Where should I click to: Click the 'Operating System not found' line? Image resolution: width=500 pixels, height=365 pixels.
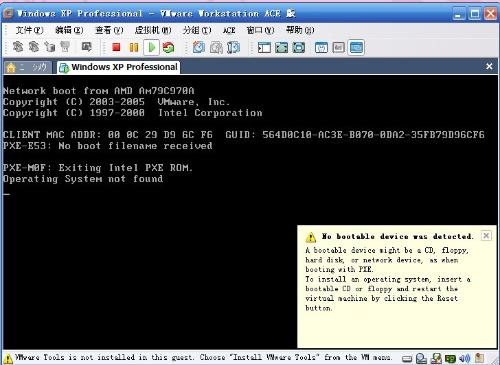(x=83, y=179)
